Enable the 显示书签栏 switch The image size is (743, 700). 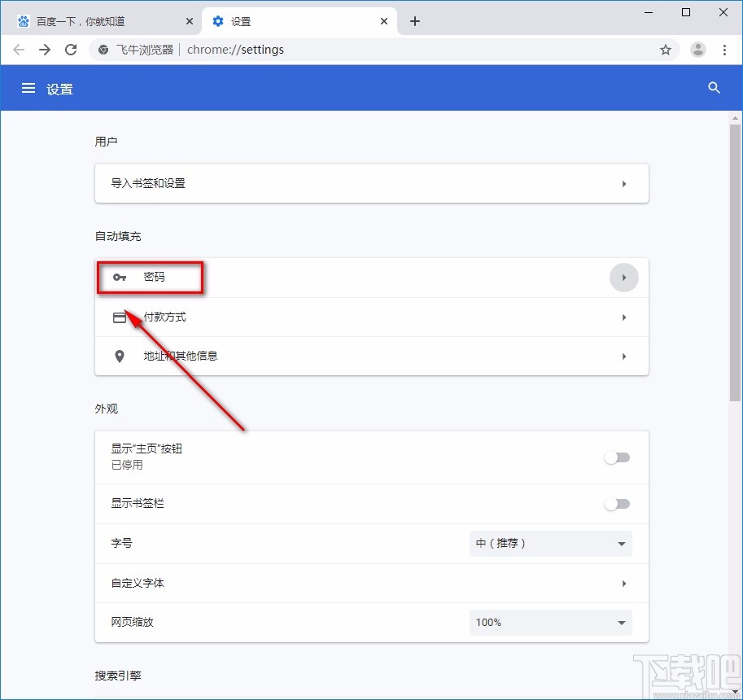pos(617,504)
